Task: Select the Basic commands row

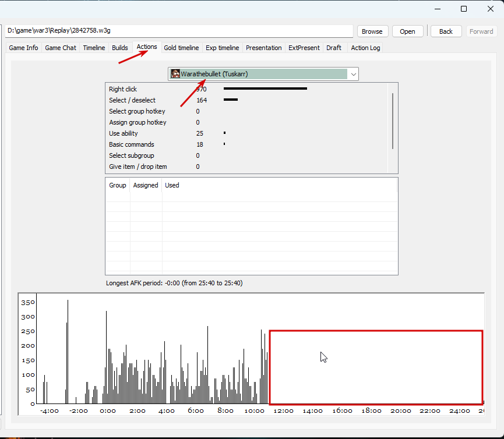Action: (x=246, y=144)
